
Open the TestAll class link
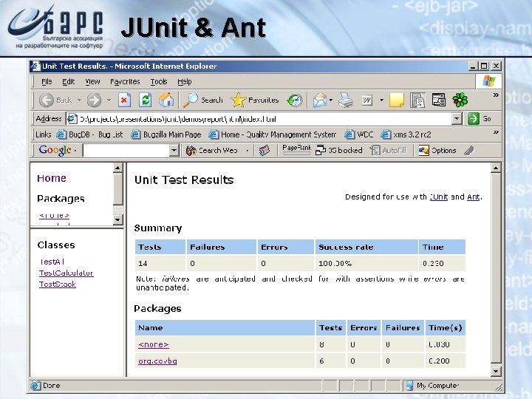point(52,262)
